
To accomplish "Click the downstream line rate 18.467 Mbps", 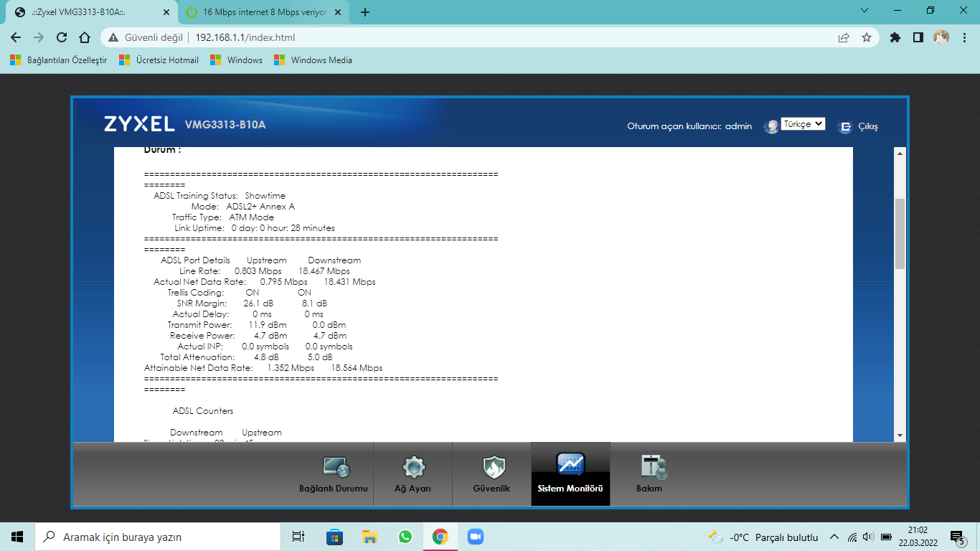I will point(324,271).
